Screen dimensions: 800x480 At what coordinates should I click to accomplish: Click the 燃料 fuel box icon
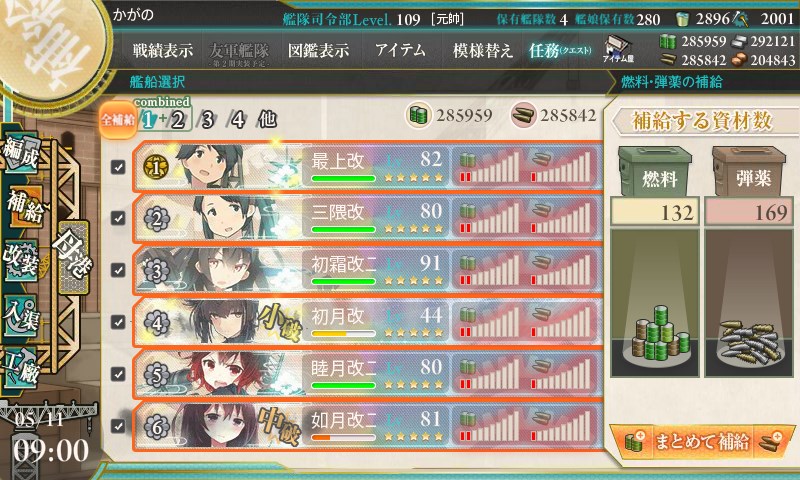pyautogui.click(x=655, y=171)
